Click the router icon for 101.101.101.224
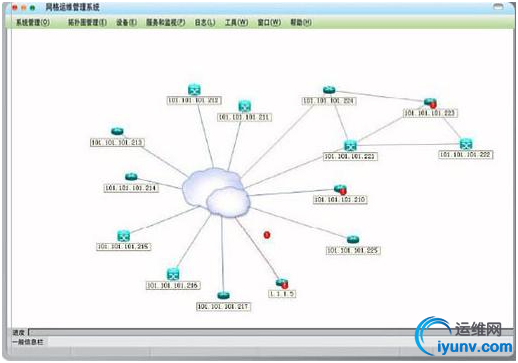 coord(329,90)
